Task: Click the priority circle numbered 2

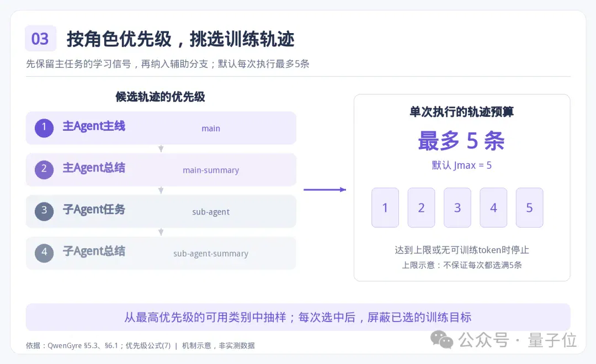Action: 44,169
